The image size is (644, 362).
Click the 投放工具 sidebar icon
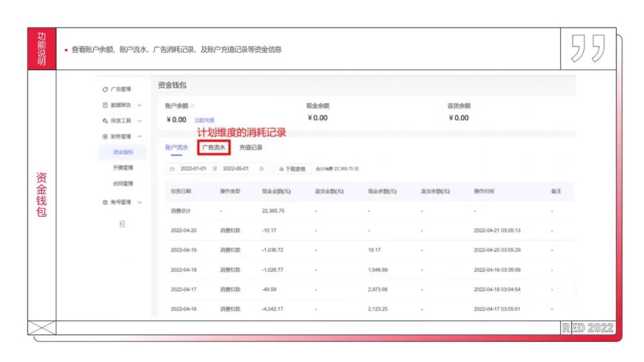point(105,121)
